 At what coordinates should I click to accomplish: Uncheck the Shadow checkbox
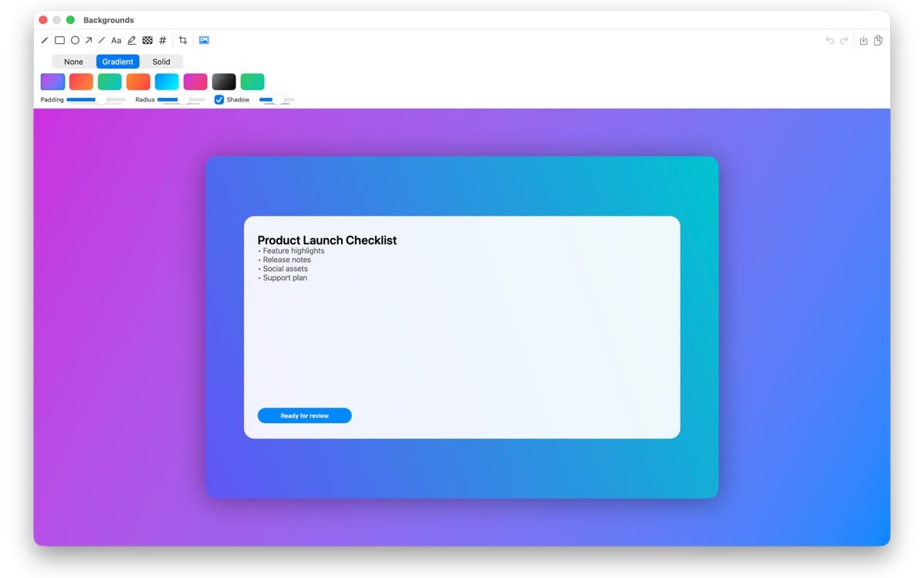click(x=219, y=99)
